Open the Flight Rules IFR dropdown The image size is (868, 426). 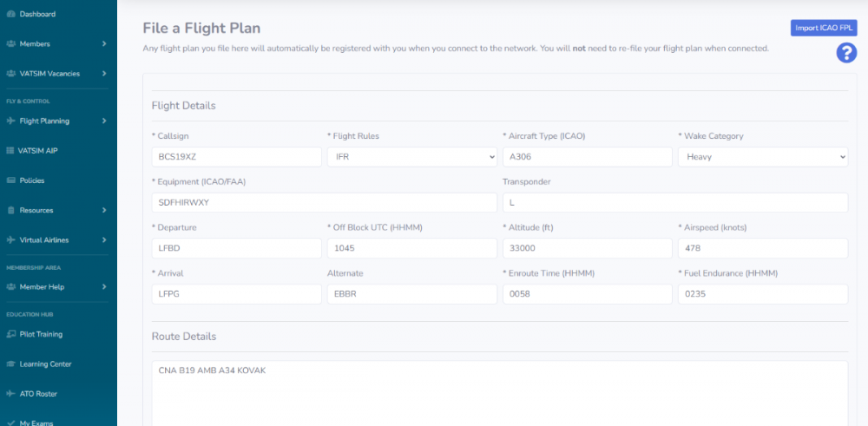click(x=411, y=157)
